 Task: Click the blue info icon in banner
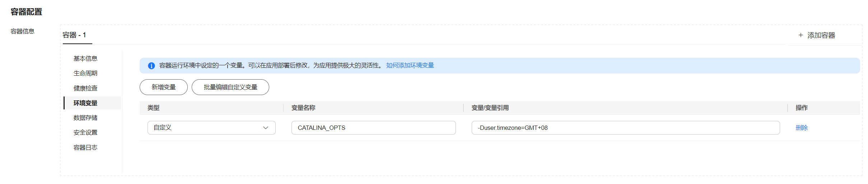(x=151, y=66)
